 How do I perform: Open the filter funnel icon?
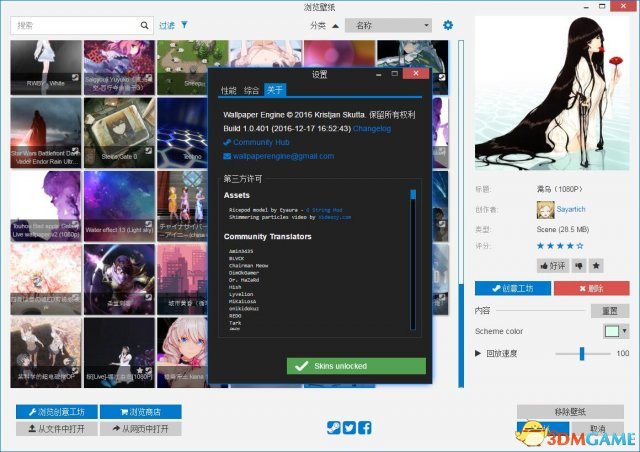(184, 25)
